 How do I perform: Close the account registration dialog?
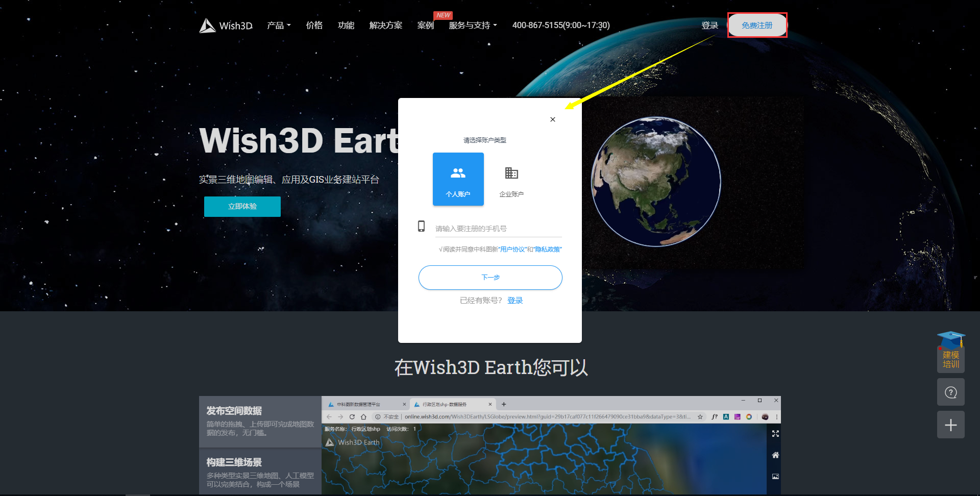(552, 119)
